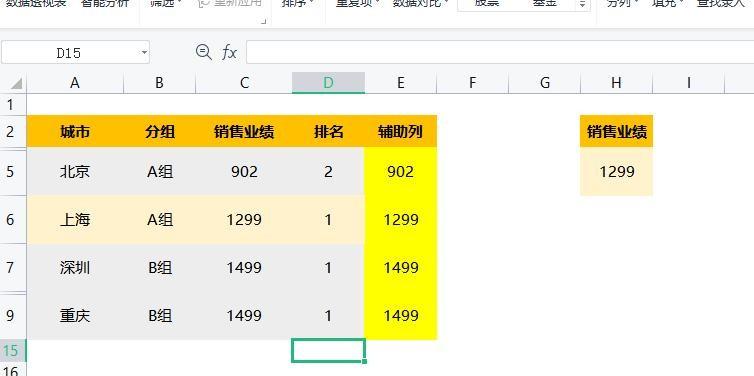Select the rank 1 cell for 深圳
Viewport: 754px width, 376px height.
coord(328,268)
